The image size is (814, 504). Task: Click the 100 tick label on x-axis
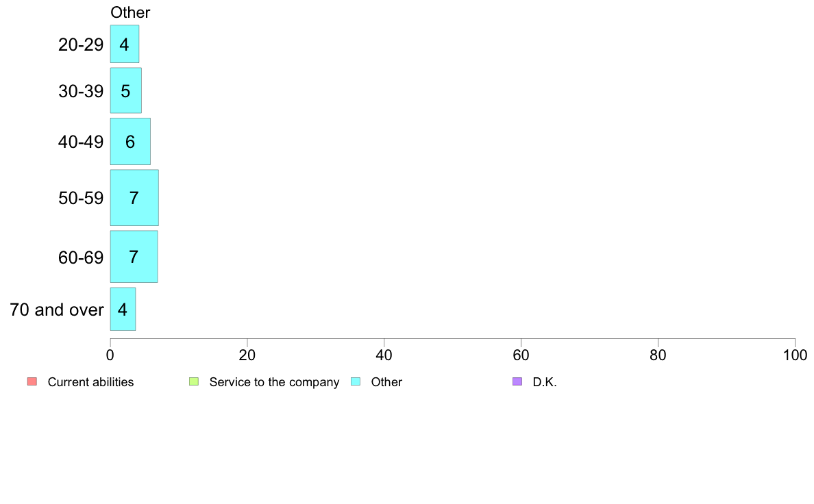[x=795, y=355]
